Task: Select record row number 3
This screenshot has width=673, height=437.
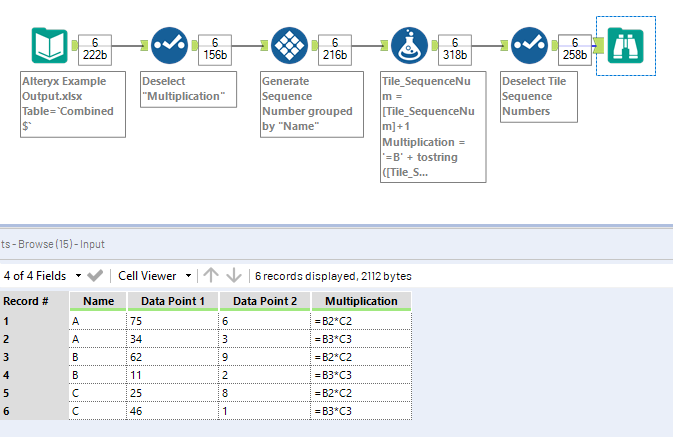Action: pos(34,357)
